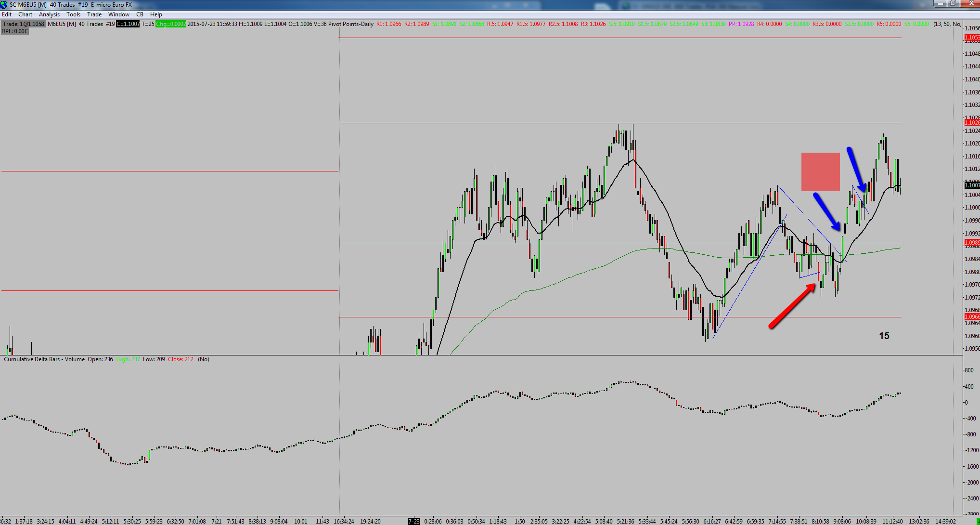The image size is (980, 525).
Task: Click the 'S1: 1.0891' pivot value
Action: (x=445, y=24)
